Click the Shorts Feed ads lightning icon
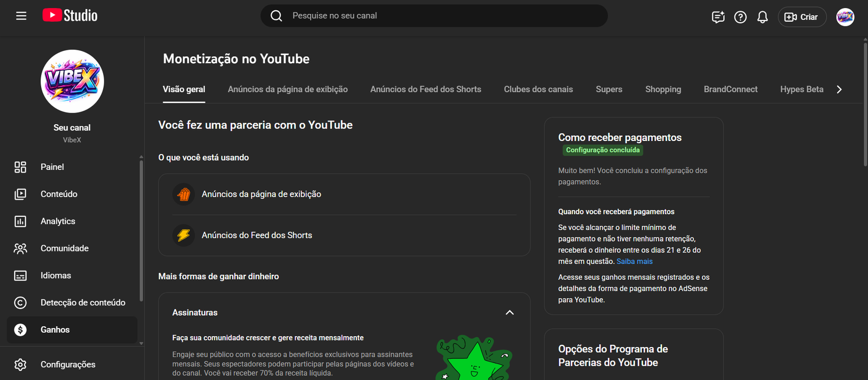This screenshot has width=868, height=380. point(184,235)
